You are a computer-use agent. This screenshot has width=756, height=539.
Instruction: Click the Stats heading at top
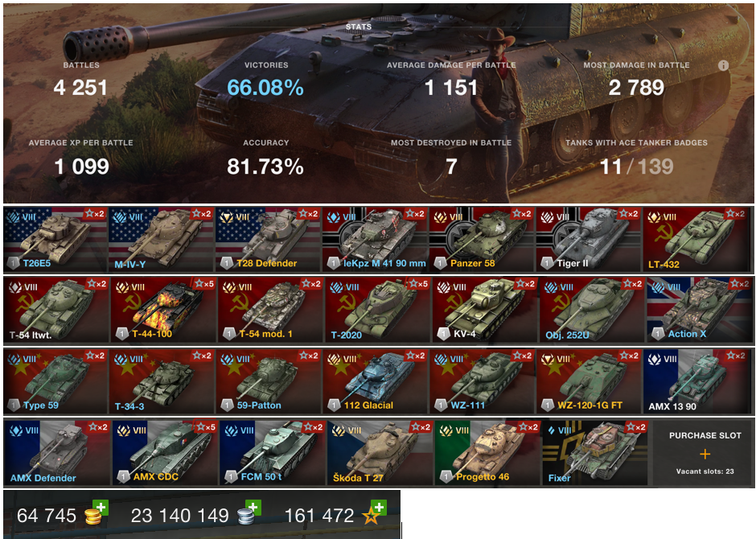coord(359,27)
